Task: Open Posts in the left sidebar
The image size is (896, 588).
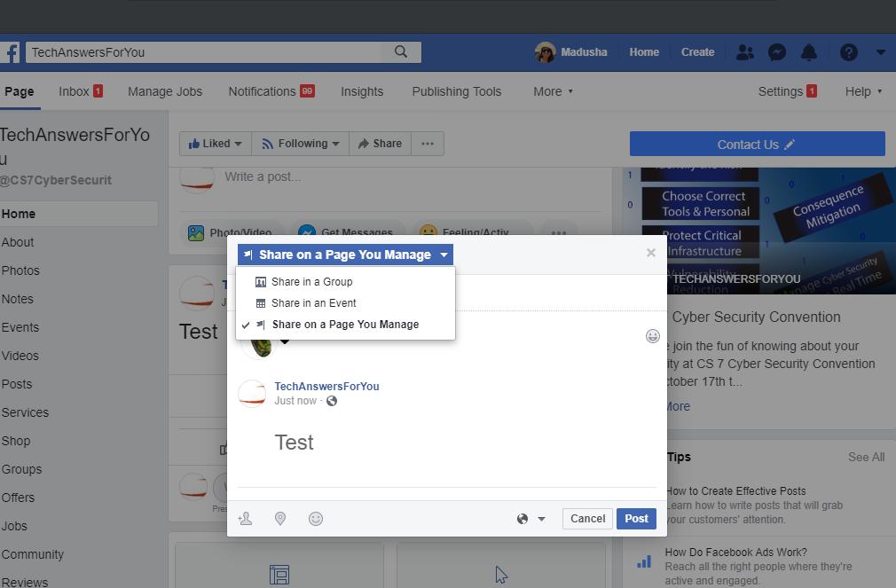Action: point(17,384)
